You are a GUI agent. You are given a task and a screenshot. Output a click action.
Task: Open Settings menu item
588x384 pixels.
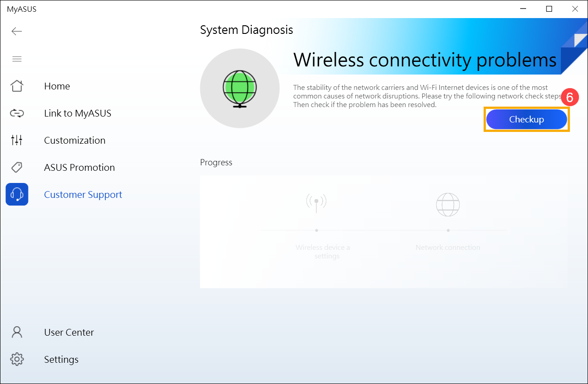click(61, 360)
